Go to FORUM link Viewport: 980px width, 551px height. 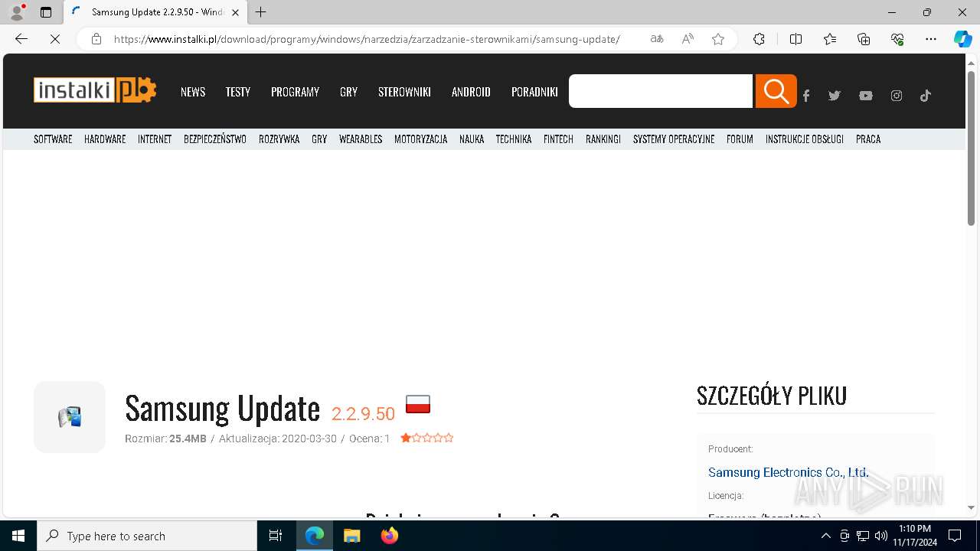click(x=740, y=139)
